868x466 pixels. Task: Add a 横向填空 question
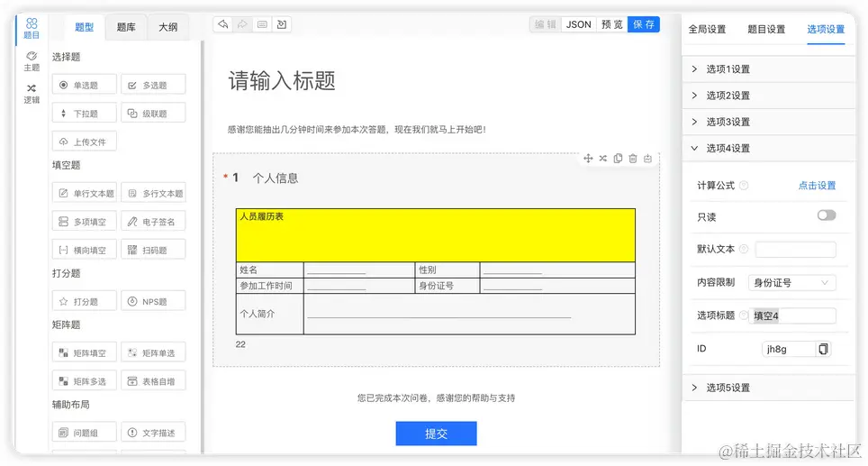(85, 250)
